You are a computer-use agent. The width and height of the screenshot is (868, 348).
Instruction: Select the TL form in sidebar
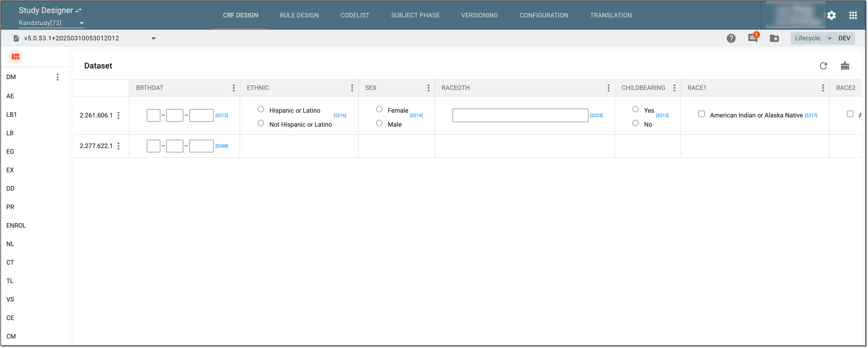[x=10, y=281]
